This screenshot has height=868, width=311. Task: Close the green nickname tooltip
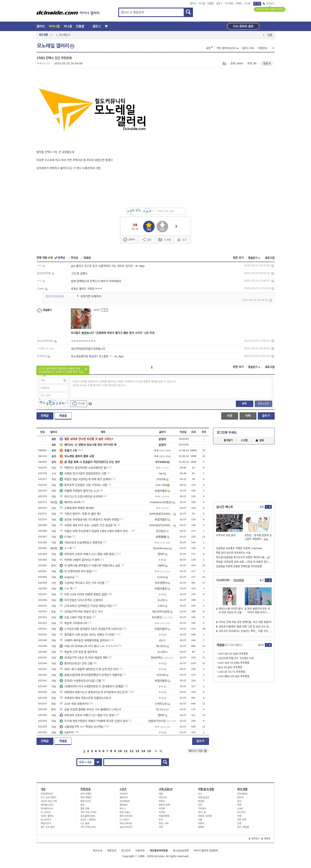pyautogui.click(x=86, y=369)
